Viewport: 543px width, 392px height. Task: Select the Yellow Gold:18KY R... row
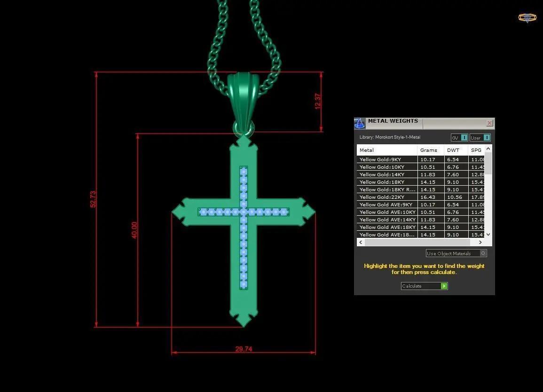coord(421,190)
